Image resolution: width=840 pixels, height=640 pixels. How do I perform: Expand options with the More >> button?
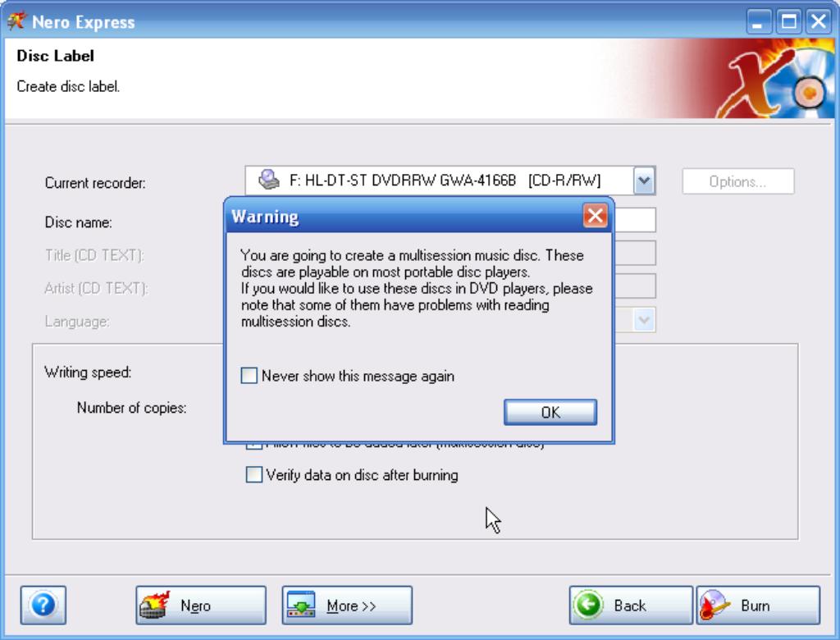(x=347, y=606)
